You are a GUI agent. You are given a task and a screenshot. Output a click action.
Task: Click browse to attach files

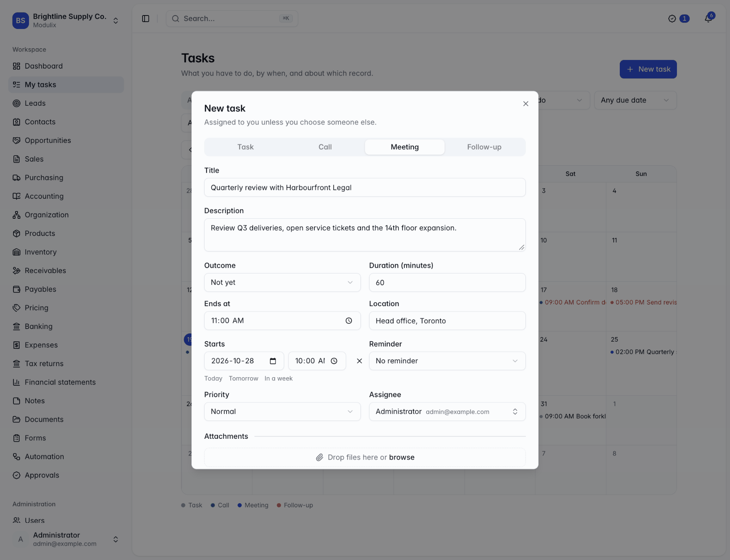[402, 457]
